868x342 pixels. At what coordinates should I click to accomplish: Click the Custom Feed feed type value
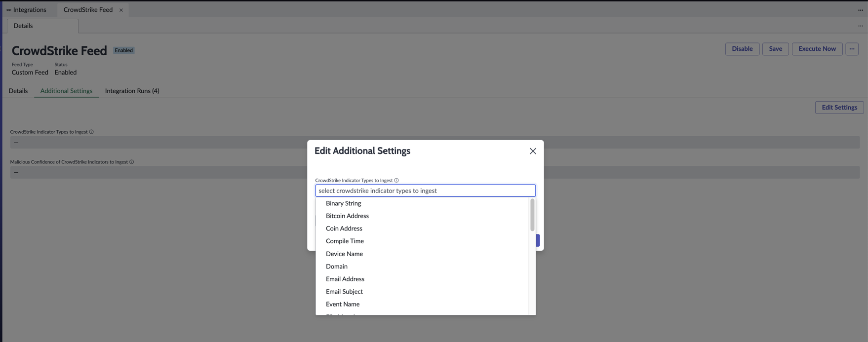(x=30, y=73)
